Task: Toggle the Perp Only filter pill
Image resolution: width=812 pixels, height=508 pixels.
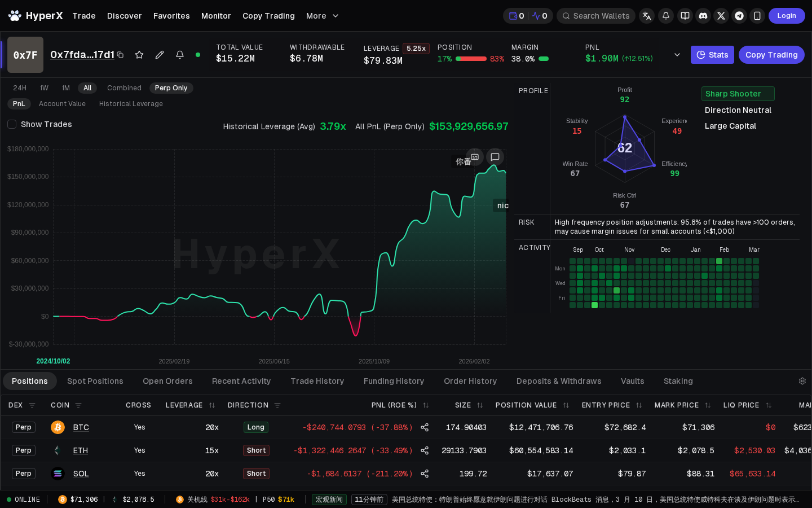Action: pyautogui.click(x=171, y=88)
